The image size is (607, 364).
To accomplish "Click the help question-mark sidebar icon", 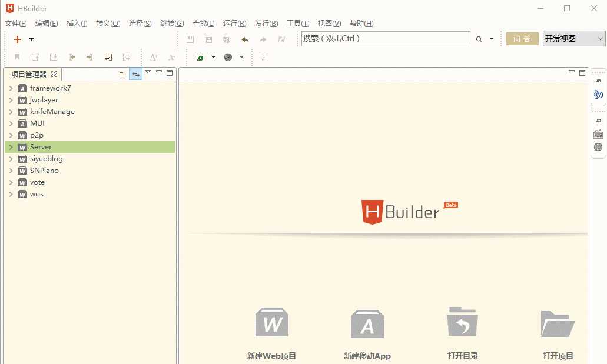I will (598, 95).
